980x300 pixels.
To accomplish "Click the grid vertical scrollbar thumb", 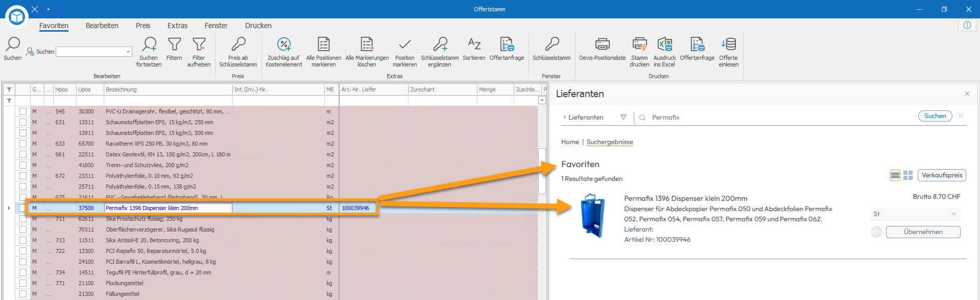I will pyautogui.click(x=542, y=171).
